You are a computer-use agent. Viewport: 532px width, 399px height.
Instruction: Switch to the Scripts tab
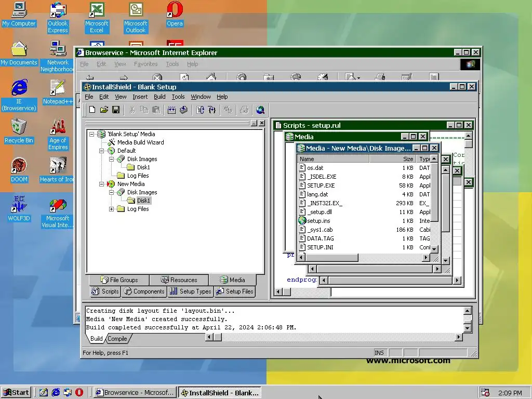[105, 291]
